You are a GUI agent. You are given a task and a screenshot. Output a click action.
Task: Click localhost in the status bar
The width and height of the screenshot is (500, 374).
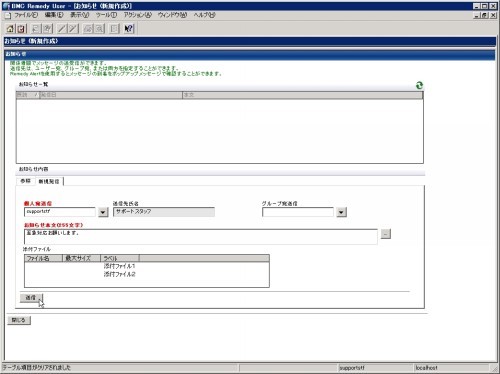point(426,368)
